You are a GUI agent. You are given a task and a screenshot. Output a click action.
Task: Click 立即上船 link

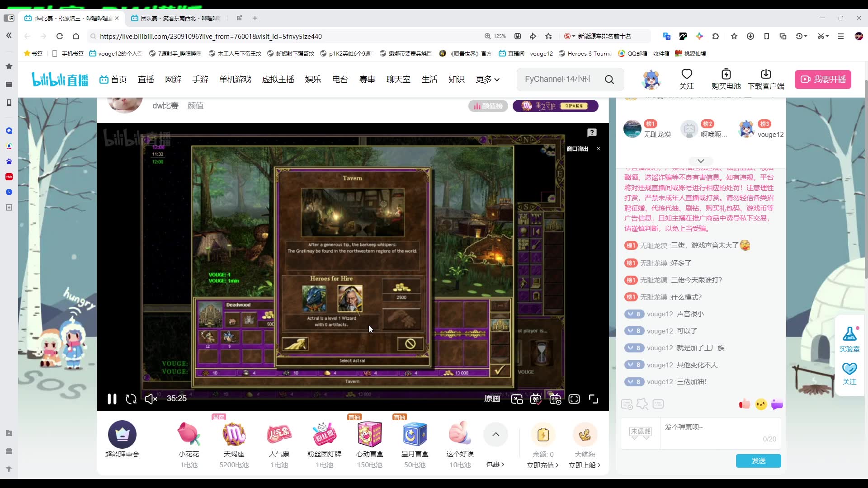pos(585,465)
